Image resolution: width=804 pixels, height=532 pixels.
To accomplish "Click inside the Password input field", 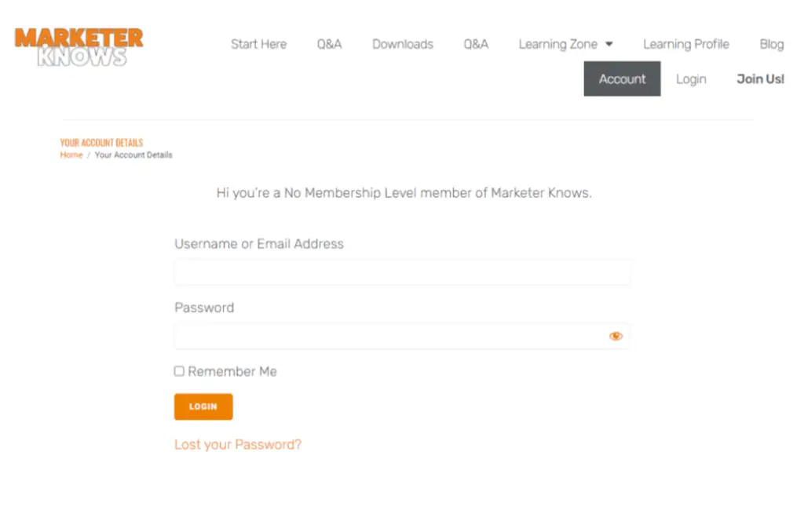I will point(393,336).
